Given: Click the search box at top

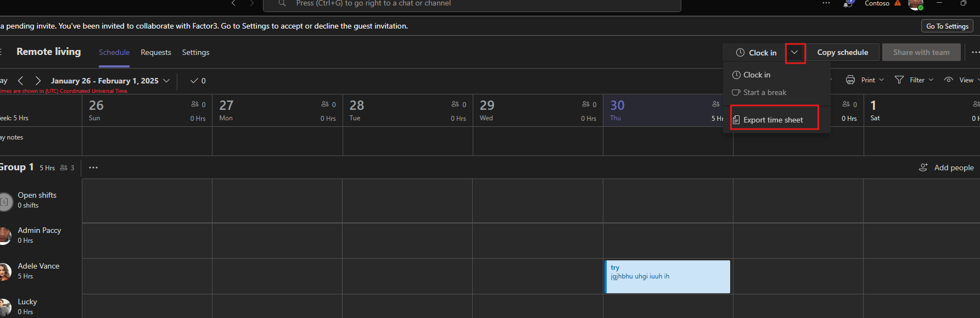Looking at the screenshot, I should (x=472, y=4).
